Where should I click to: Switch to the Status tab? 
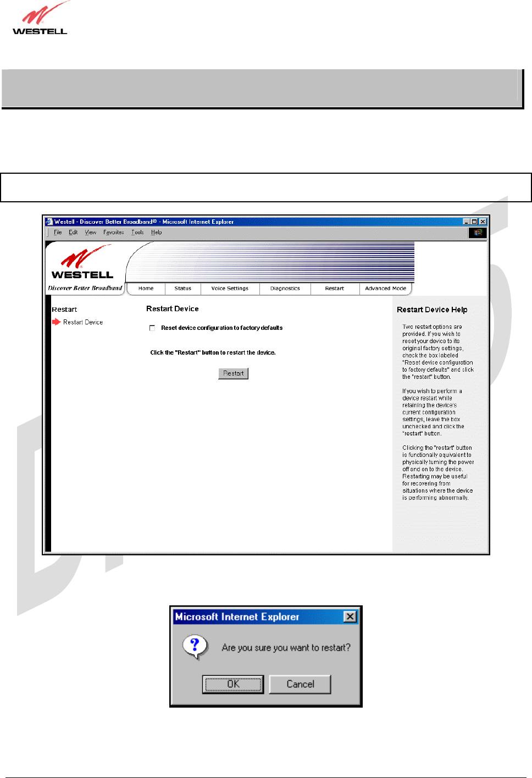coord(183,289)
